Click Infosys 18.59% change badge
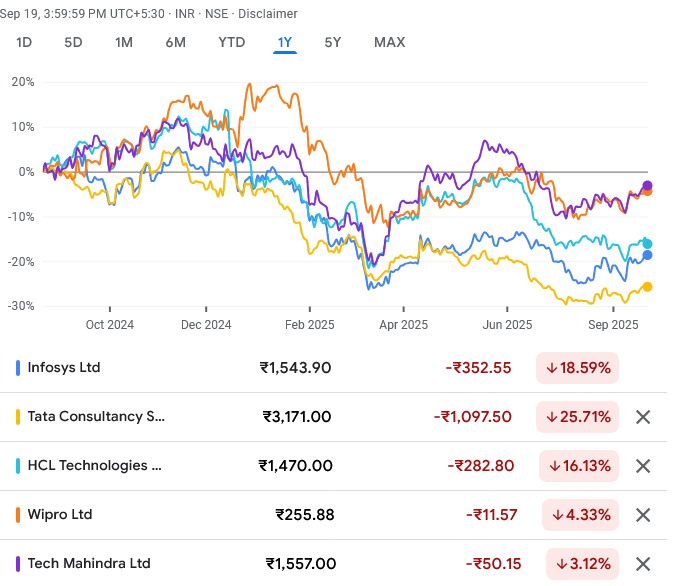The width and height of the screenshot is (675, 586). pyautogui.click(x=577, y=368)
